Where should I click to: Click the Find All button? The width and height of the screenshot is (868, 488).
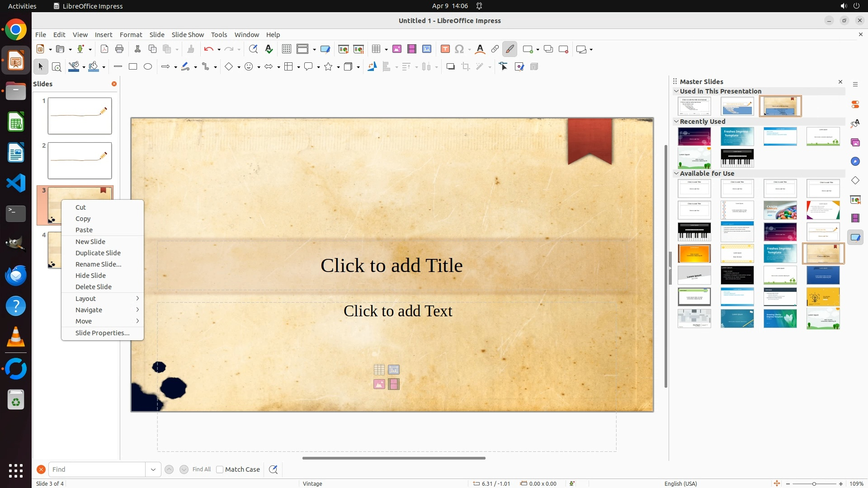pyautogui.click(x=202, y=469)
